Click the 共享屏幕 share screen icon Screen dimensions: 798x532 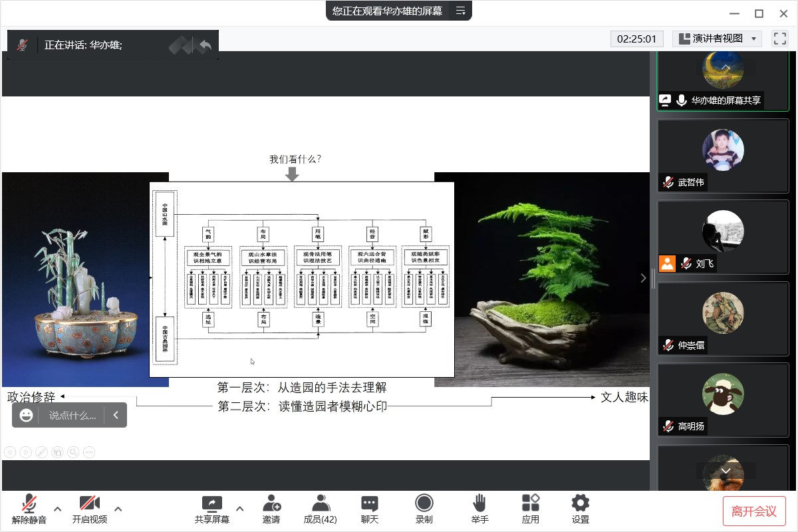pyautogui.click(x=211, y=509)
